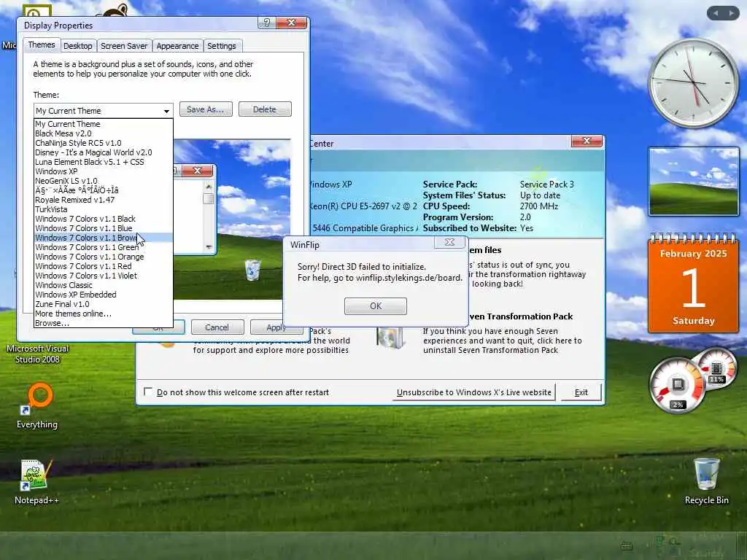Select 'Royale Remixed v1.47' theme
Viewport: 747px width, 560px height.
pos(103,200)
